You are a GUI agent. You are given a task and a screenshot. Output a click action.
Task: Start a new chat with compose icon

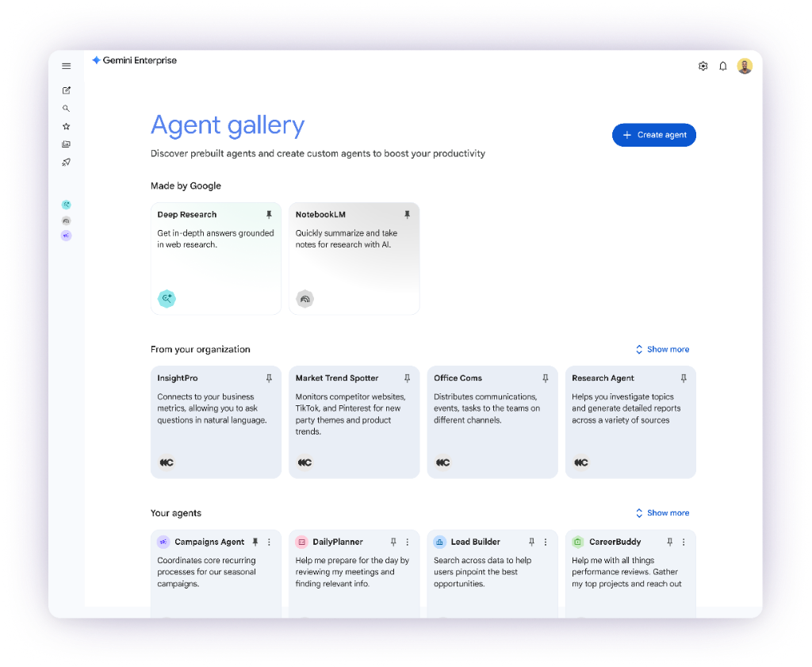click(67, 90)
